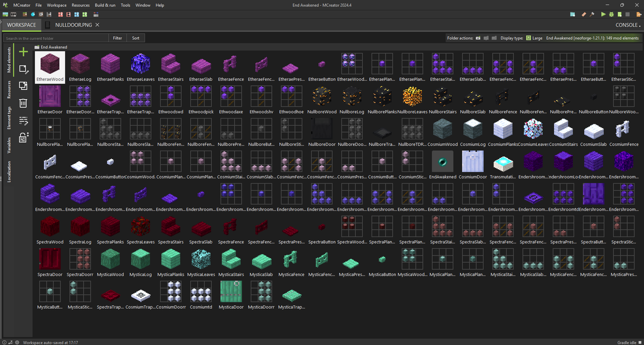Image resolution: width=644 pixels, height=345 pixels.
Task: Select the EtheraeLeaves mod element
Action: pos(140,67)
